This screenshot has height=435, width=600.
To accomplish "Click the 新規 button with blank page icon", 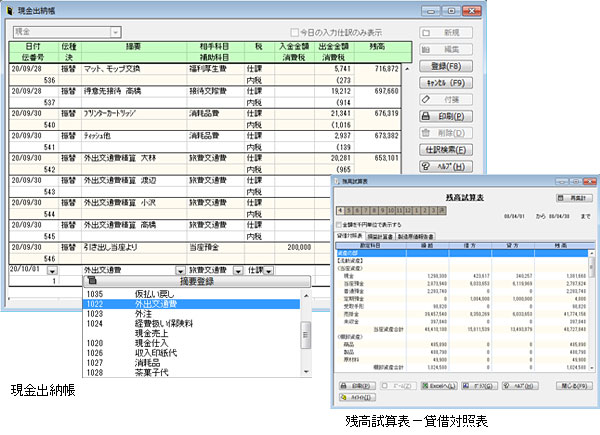I will [446, 33].
